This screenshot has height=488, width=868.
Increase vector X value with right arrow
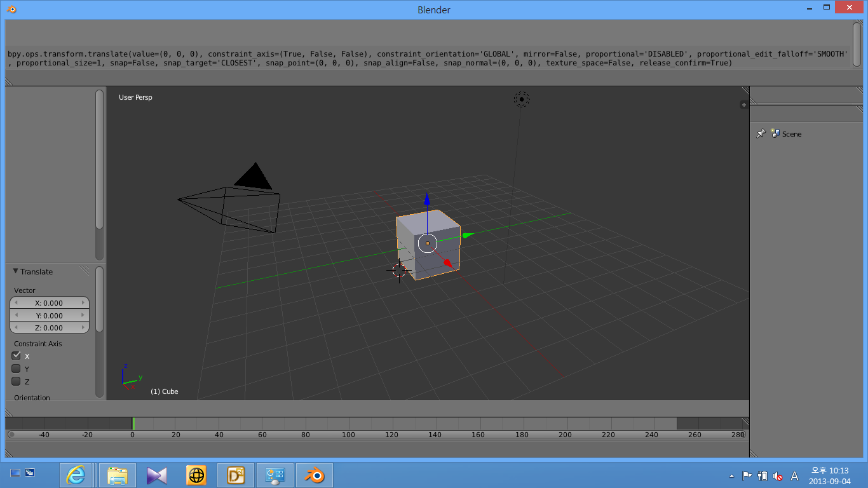click(x=83, y=303)
